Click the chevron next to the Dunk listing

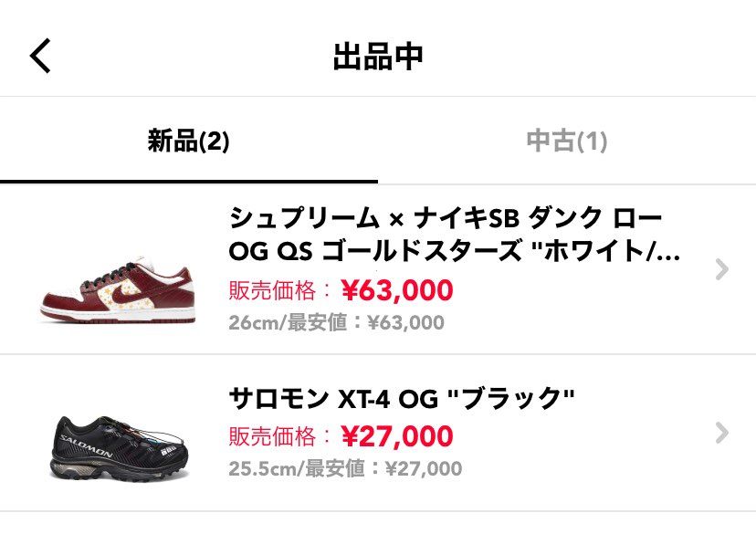pos(722,270)
